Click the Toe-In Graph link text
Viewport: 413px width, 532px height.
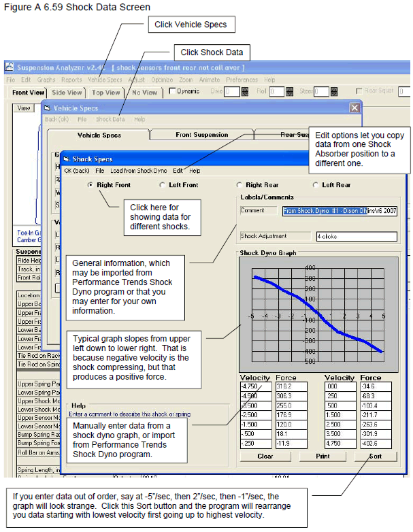[29, 233]
